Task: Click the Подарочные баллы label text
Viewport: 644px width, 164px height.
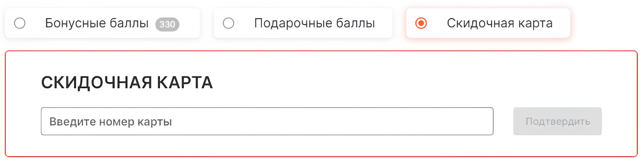Action: coord(314,23)
